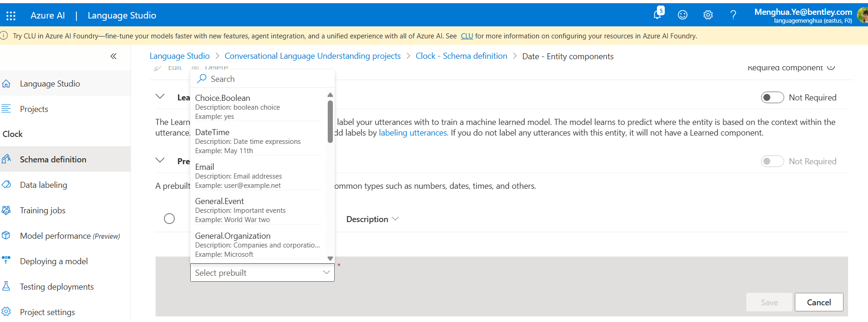This screenshot has width=868, height=322.
Task: Open Language Studio in sidebar
Action: (x=65, y=84)
